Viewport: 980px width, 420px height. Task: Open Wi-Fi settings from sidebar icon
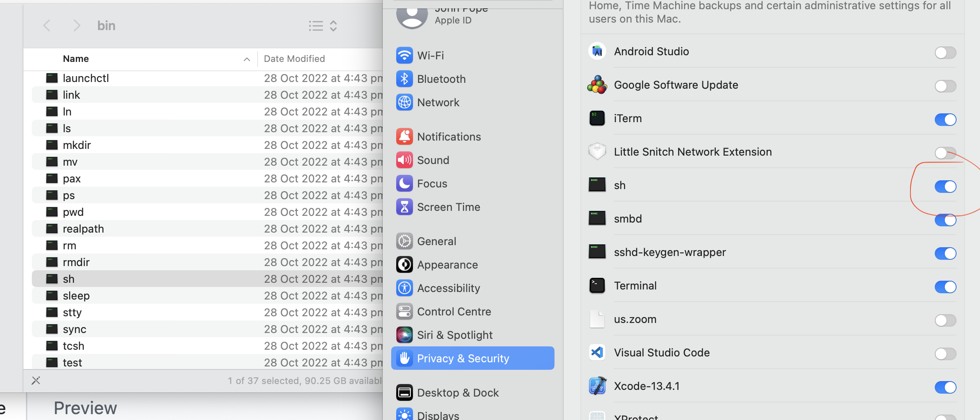click(404, 55)
